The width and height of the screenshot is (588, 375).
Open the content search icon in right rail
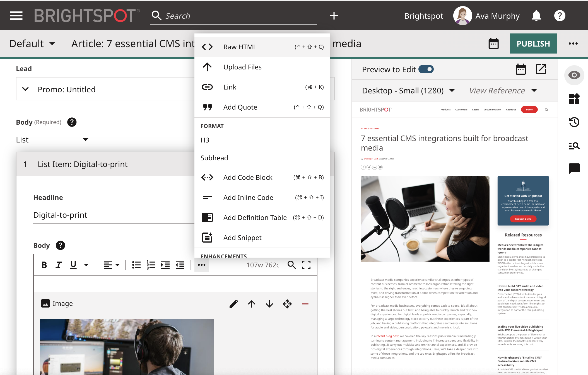[574, 146]
